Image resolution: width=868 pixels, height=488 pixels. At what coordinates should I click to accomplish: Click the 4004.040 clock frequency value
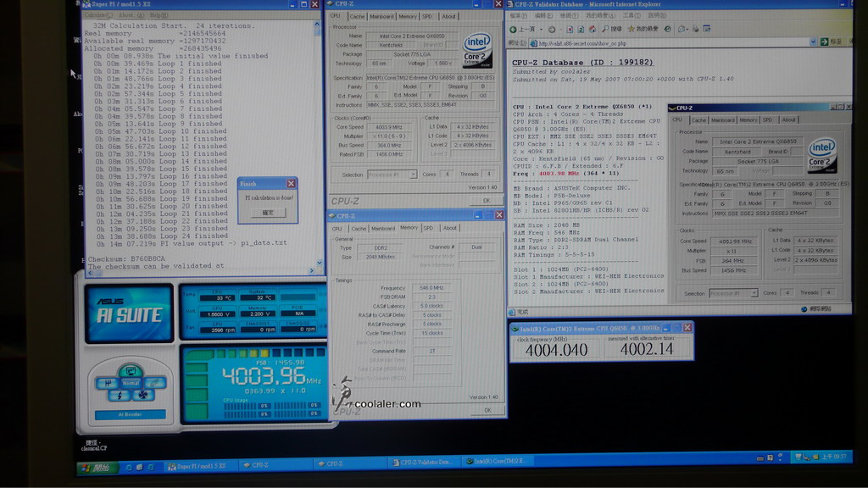[556, 350]
